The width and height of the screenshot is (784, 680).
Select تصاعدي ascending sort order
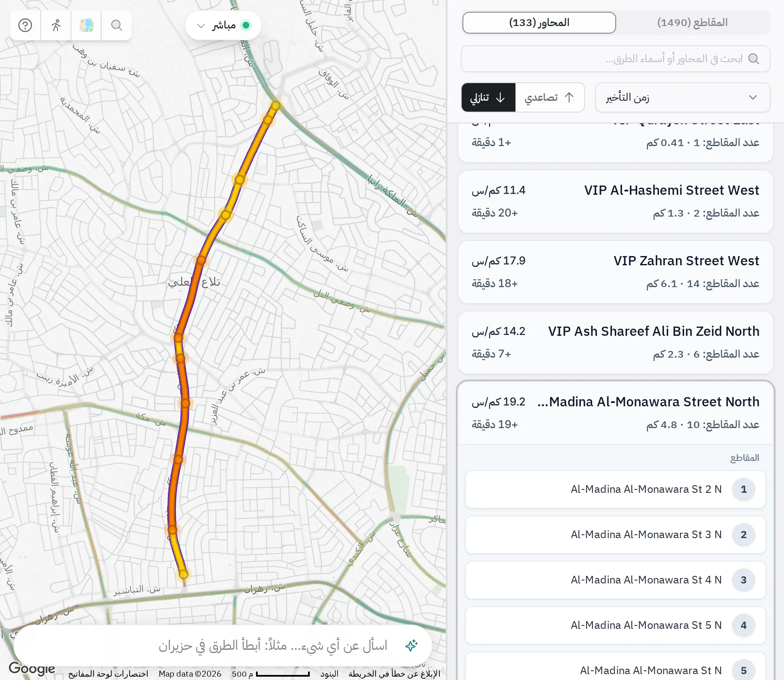pos(550,97)
